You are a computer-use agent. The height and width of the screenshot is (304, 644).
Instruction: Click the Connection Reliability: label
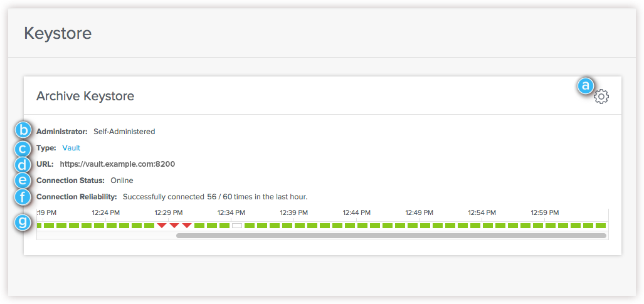click(x=77, y=197)
